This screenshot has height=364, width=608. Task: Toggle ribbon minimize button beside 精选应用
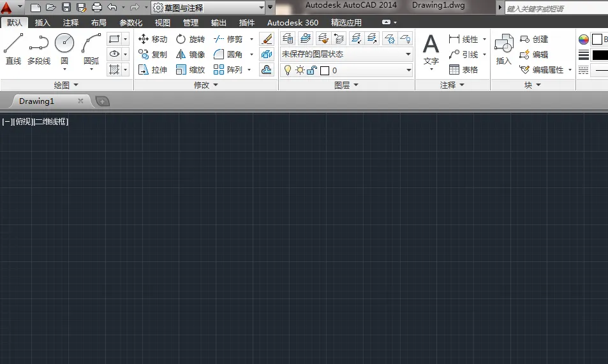(386, 22)
